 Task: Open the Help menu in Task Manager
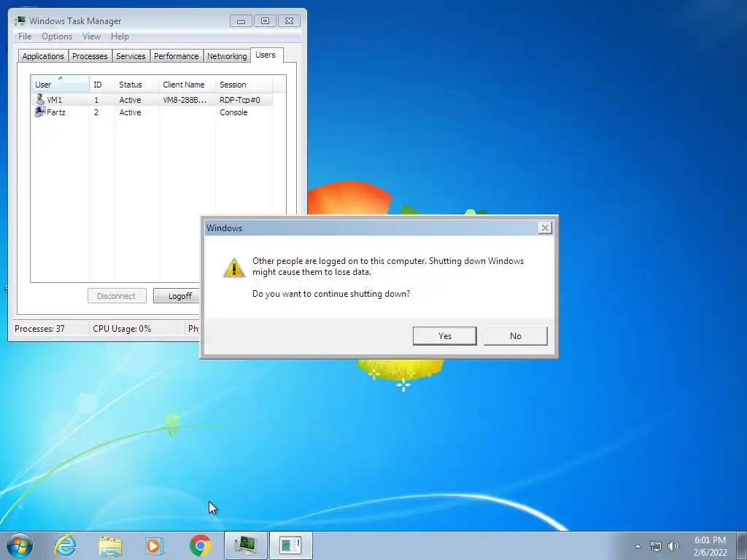click(x=120, y=36)
